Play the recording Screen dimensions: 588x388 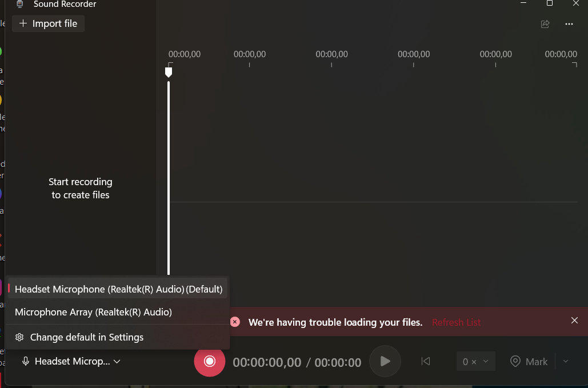(385, 361)
